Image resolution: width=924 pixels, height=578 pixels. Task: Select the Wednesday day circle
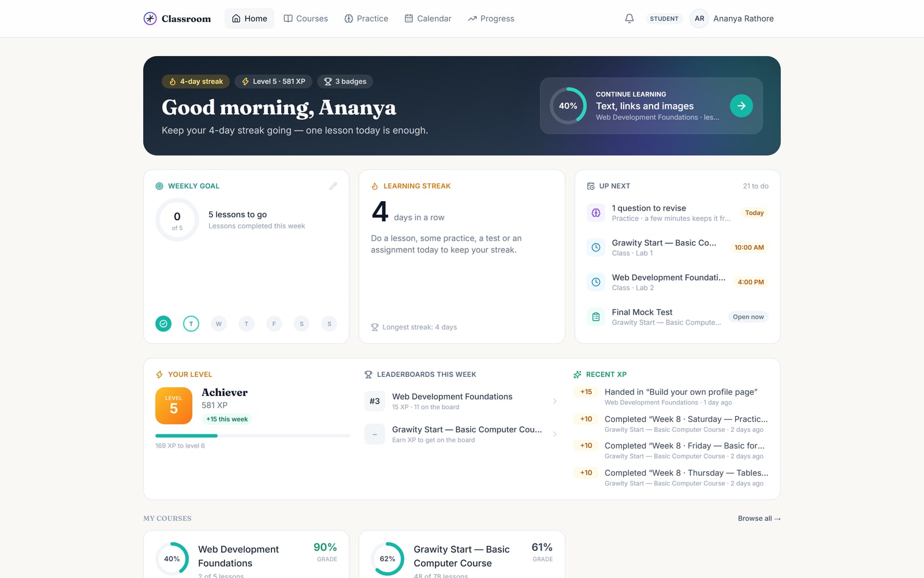coord(219,324)
